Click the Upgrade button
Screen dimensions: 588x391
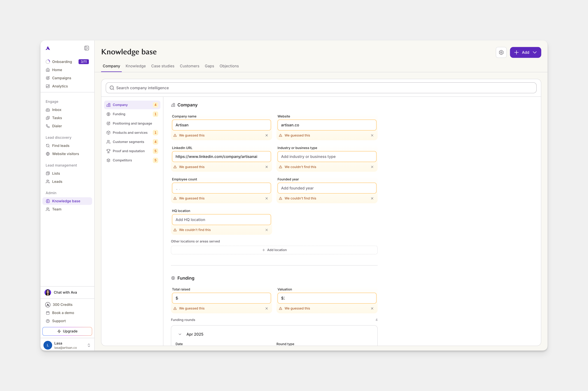[67, 331]
